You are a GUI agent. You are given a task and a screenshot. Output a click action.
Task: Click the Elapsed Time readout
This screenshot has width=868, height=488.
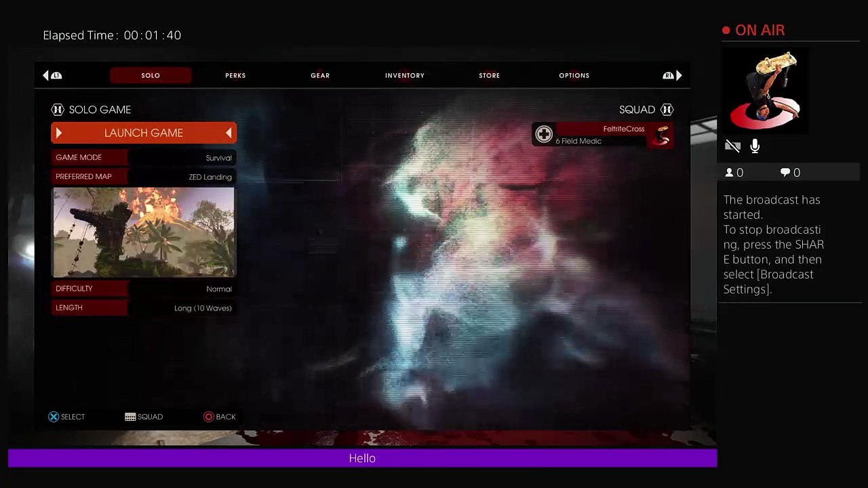[x=112, y=35]
